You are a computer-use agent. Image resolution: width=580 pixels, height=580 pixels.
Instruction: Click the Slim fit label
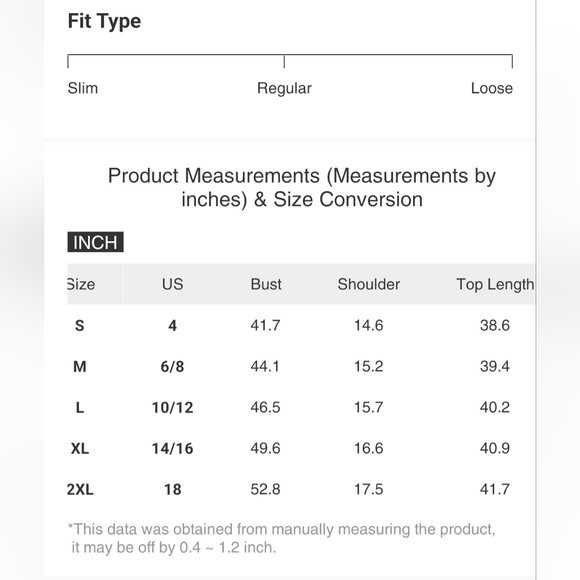(x=83, y=88)
